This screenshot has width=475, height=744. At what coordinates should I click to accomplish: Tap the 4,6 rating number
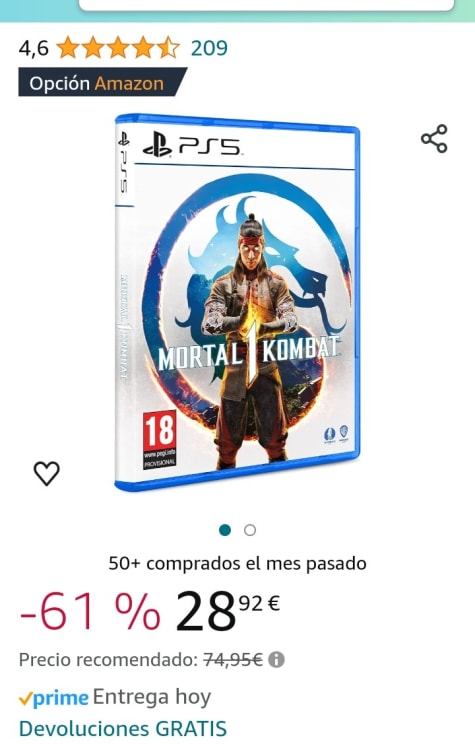(34, 48)
